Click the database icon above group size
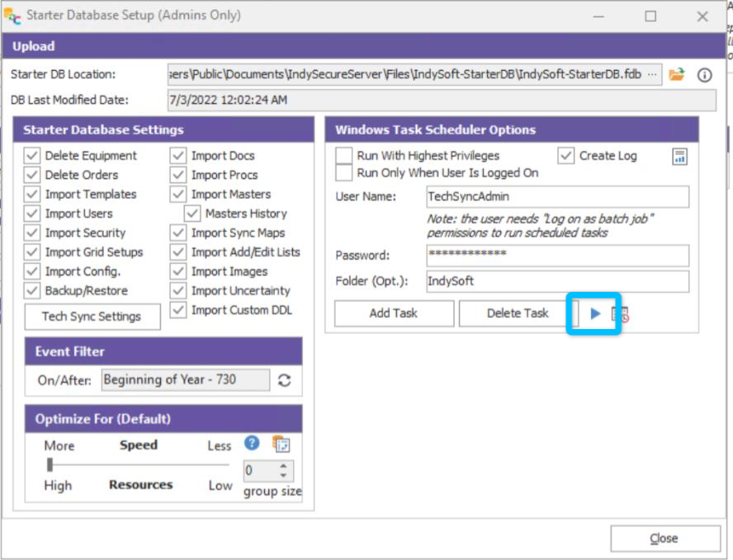The height and width of the screenshot is (560, 733). 281,444
